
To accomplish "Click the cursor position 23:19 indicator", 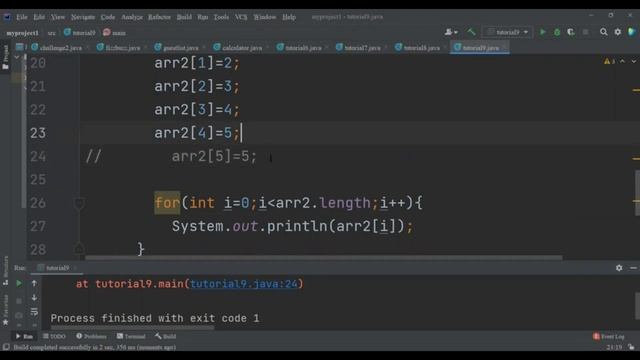I will (x=614, y=347).
